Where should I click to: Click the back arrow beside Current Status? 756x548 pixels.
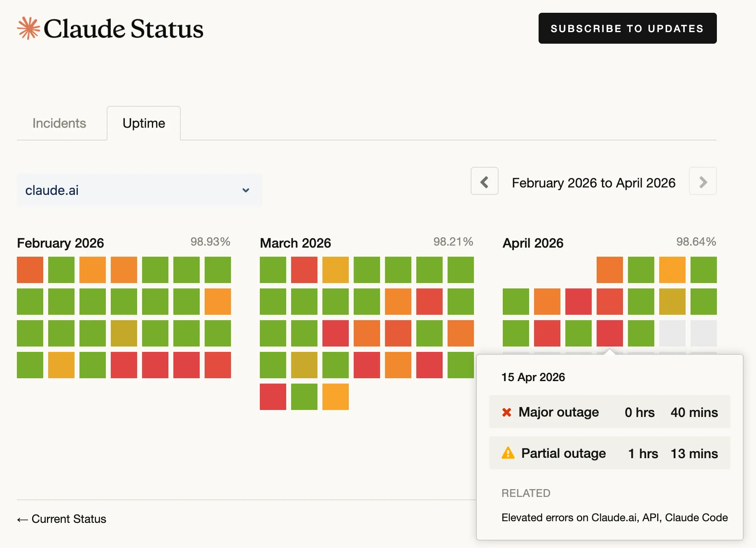[22, 519]
